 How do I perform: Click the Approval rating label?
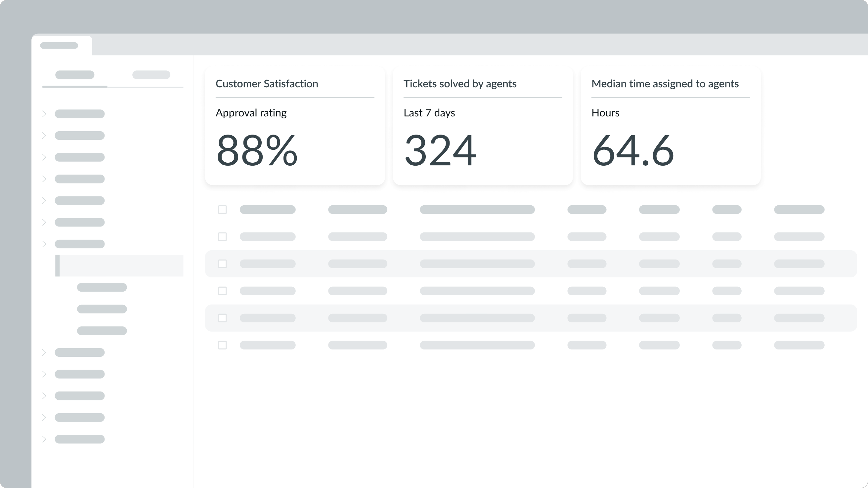251,112
